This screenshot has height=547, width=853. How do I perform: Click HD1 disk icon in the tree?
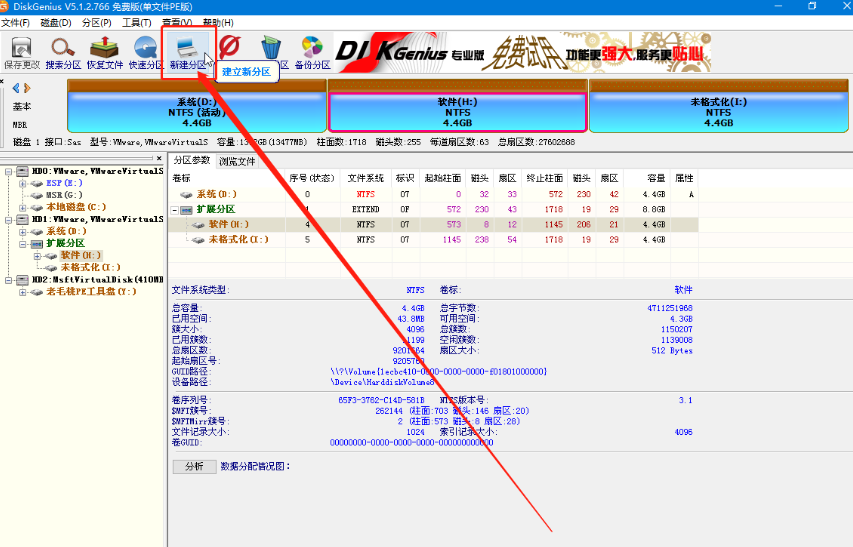22,219
